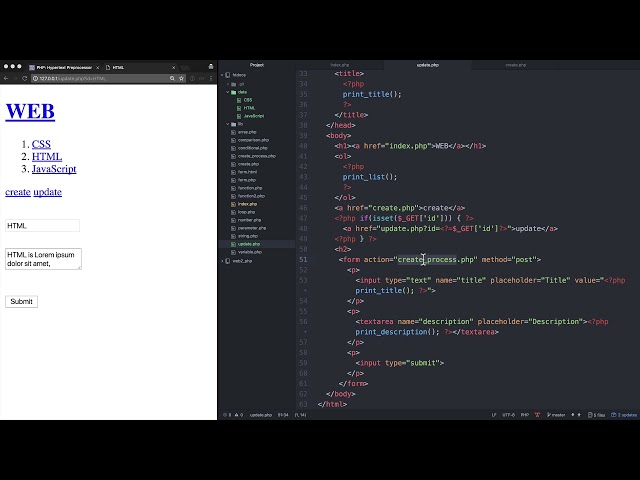Screen dimensions: 640x480
Task: Reload the browser page
Action: click(x=24, y=78)
